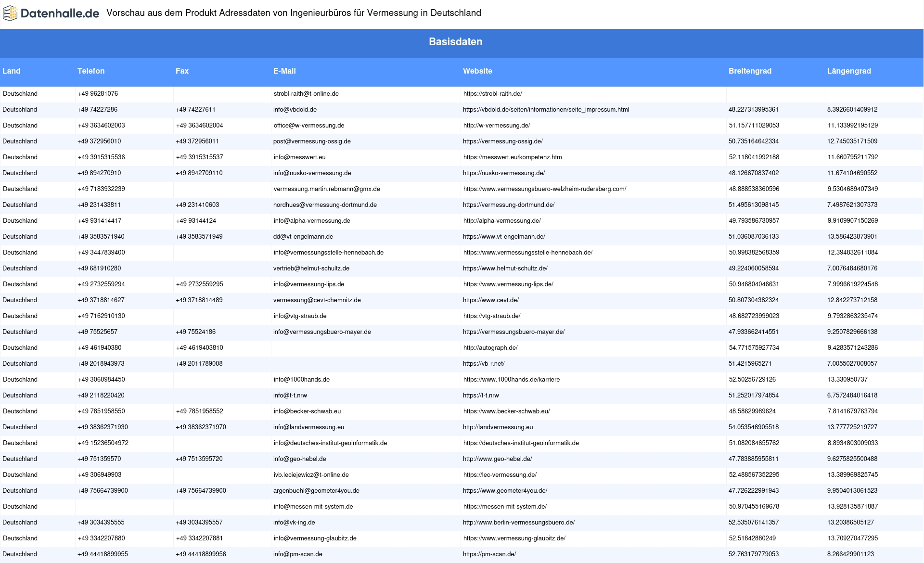Open the vermessungsbuero-welzheim-rudersberg.com link
The image size is (924, 563).
click(545, 189)
